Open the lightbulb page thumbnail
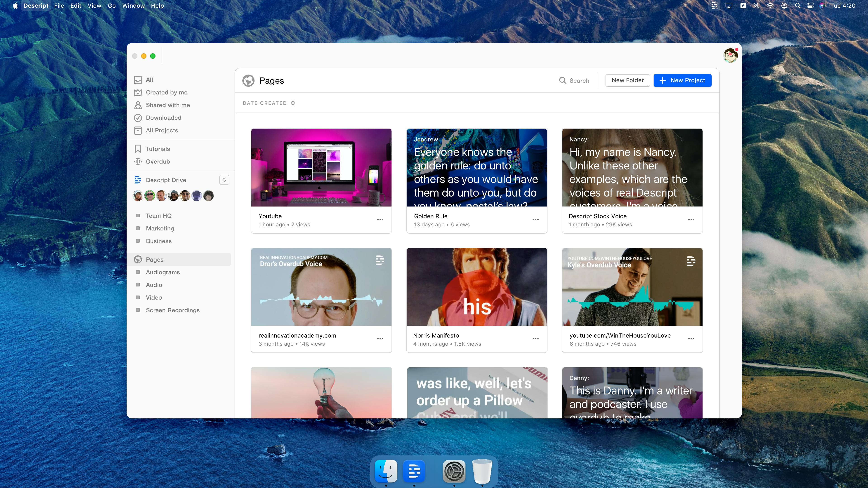Image resolution: width=868 pixels, height=488 pixels. (321, 393)
